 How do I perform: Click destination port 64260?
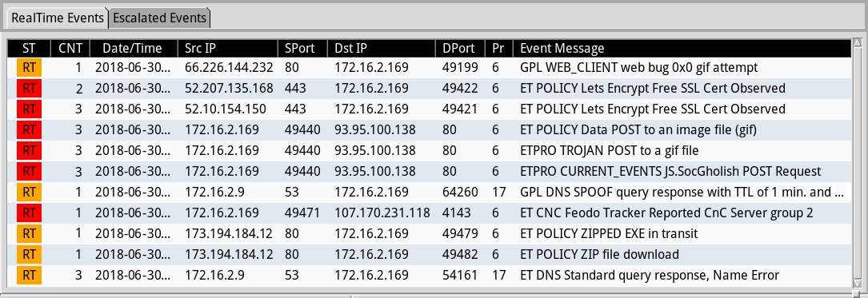coord(459,193)
